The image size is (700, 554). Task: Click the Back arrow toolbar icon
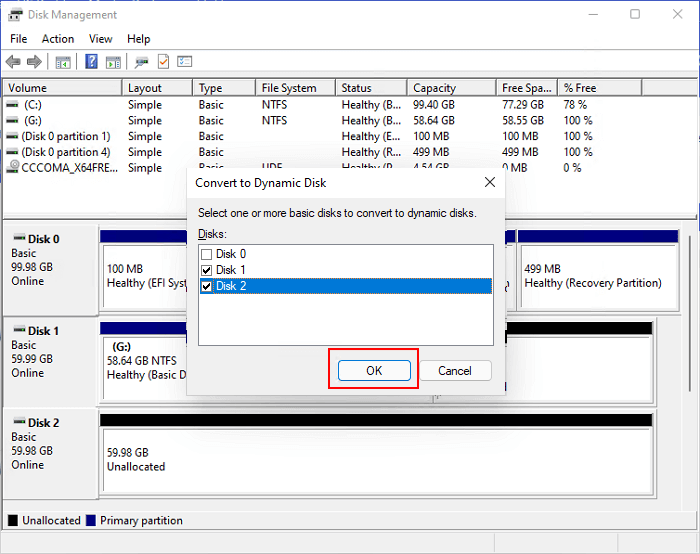(14, 62)
